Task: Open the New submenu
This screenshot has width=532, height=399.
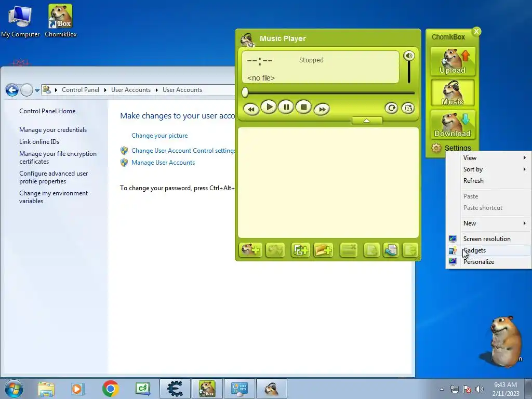Action: pyautogui.click(x=489, y=223)
